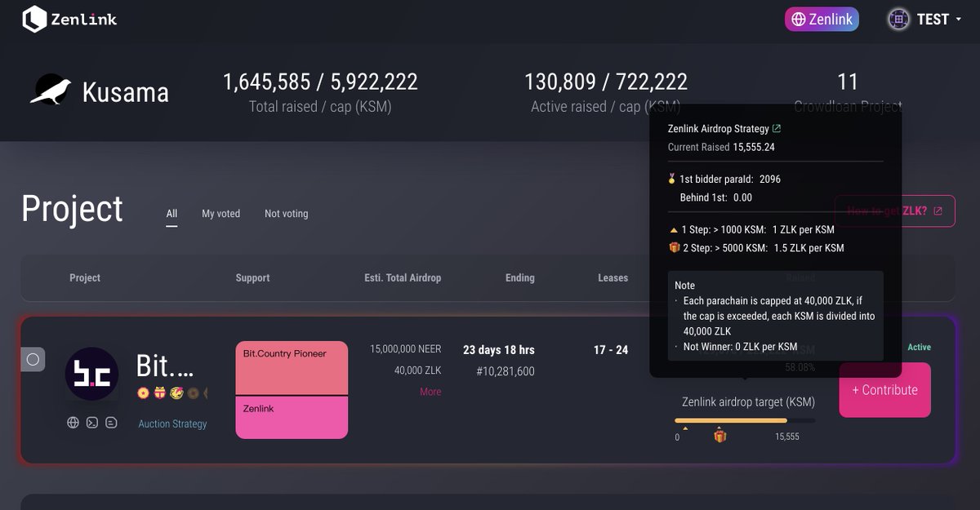Viewport: 980px width, 510px height.
Task: Click the 15,000,000 NEER airdrop value
Action: coord(405,349)
